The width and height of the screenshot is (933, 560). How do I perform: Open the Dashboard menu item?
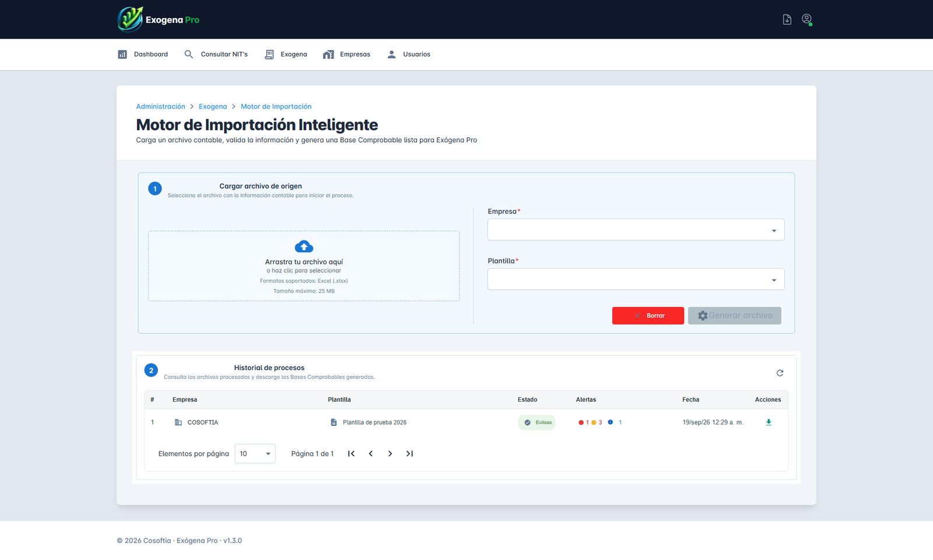[x=143, y=54]
